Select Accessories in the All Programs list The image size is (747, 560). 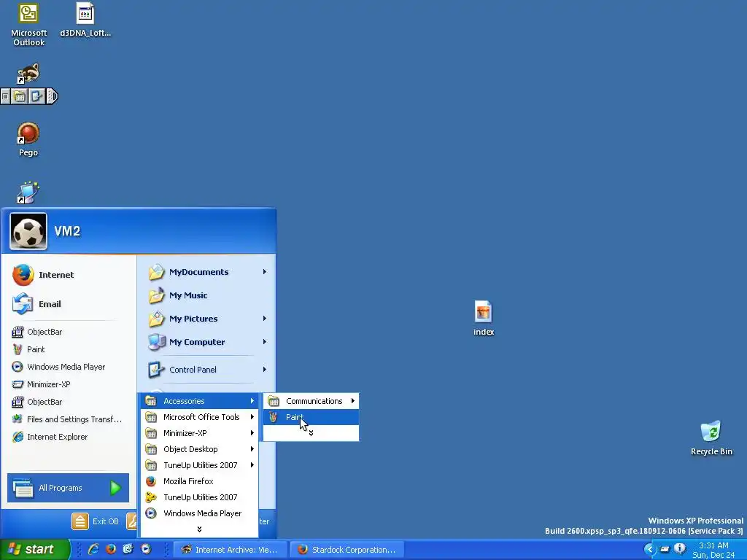[x=200, y=401]
